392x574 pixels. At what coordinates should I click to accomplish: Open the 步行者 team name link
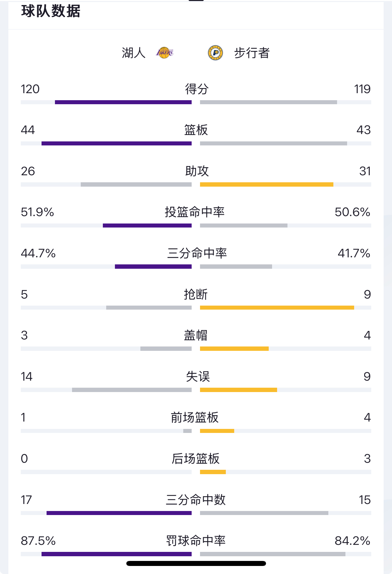click(x=252, y=53)
